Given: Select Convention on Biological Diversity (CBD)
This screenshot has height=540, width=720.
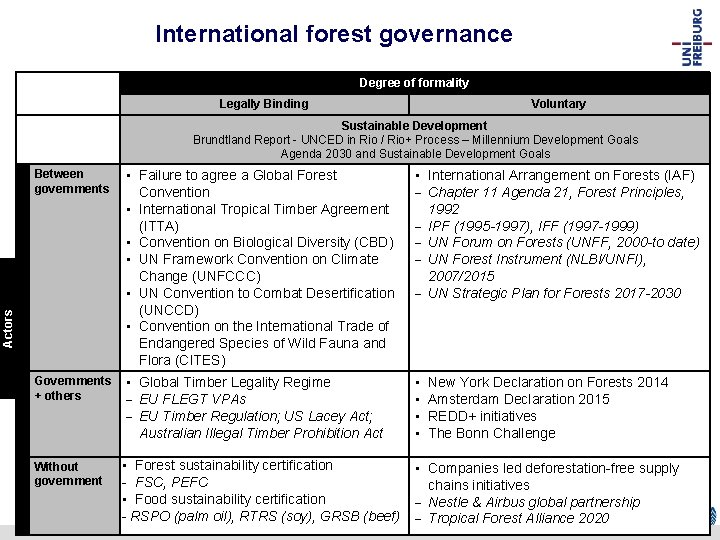Looking at the screenshot, I should (x=266, y=242).
